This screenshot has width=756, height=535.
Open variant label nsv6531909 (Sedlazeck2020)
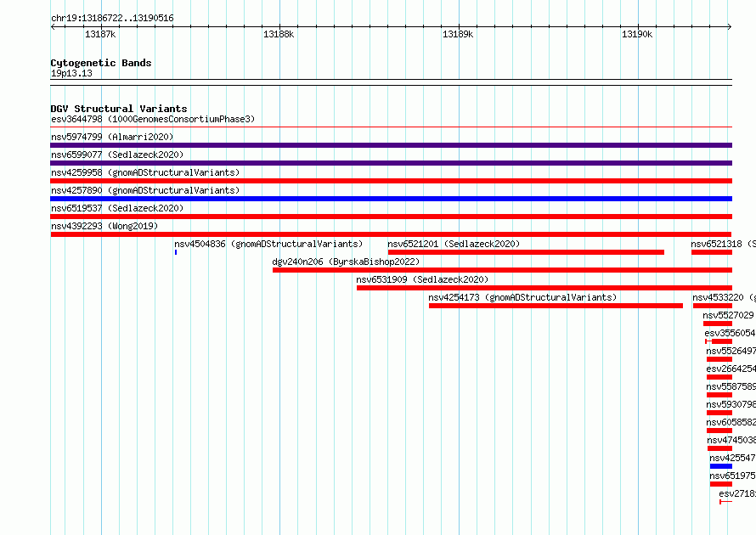tap(422, 279)
